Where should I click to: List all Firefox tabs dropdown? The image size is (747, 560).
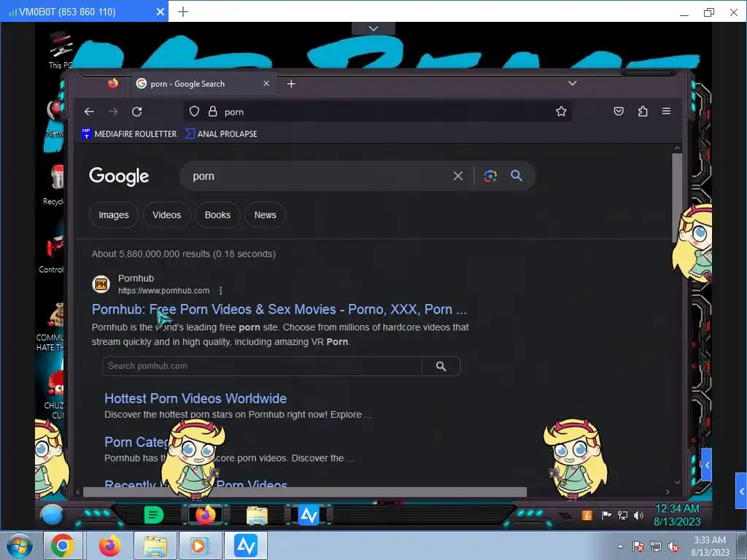click(x=572, y=83)
